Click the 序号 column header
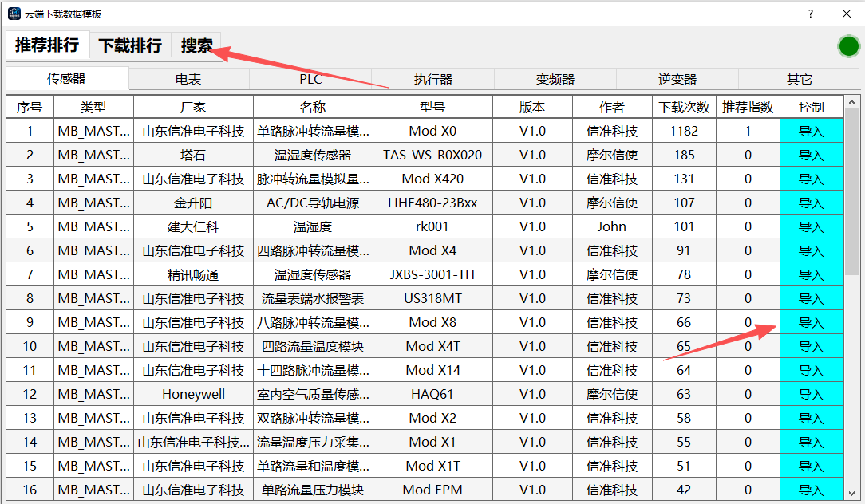865x504 pixels. 30,107
